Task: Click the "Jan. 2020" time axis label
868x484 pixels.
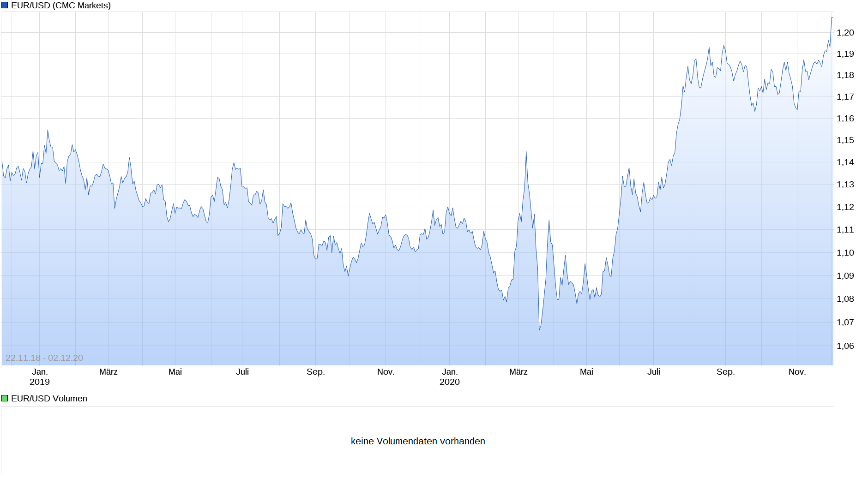Action: [450, 377]
